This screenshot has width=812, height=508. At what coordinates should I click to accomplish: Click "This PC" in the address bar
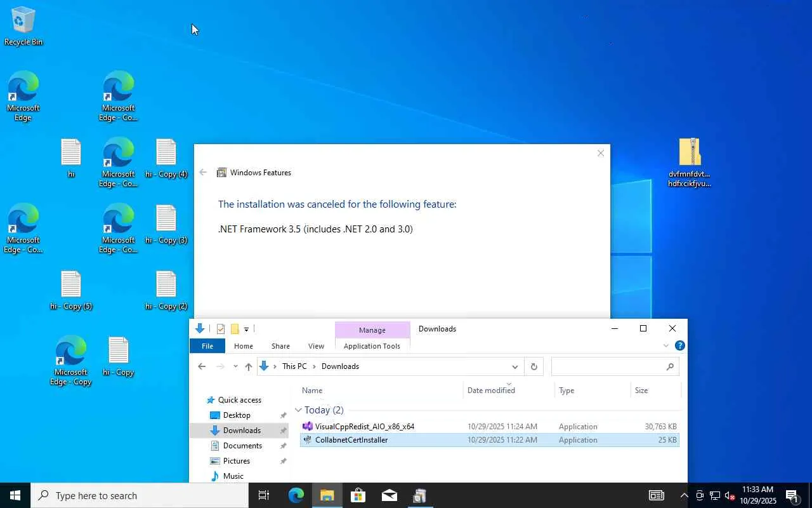click(294, 366)
